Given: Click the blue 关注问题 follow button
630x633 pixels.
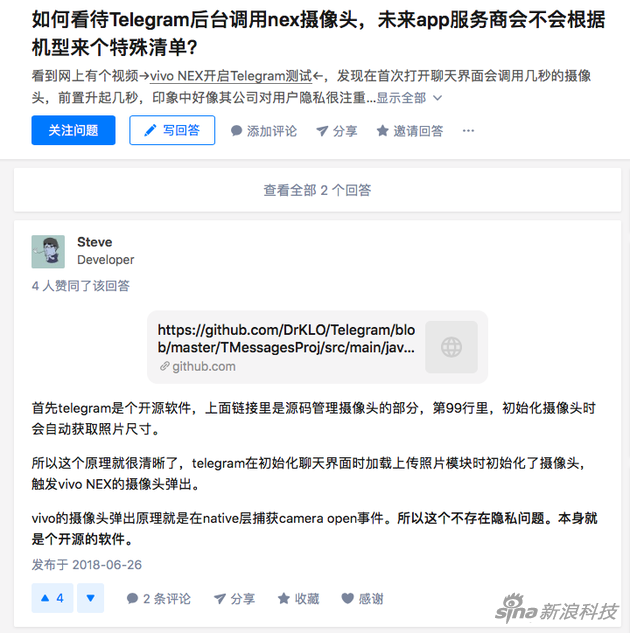Looking at the screenshot, I should [73, 130].
